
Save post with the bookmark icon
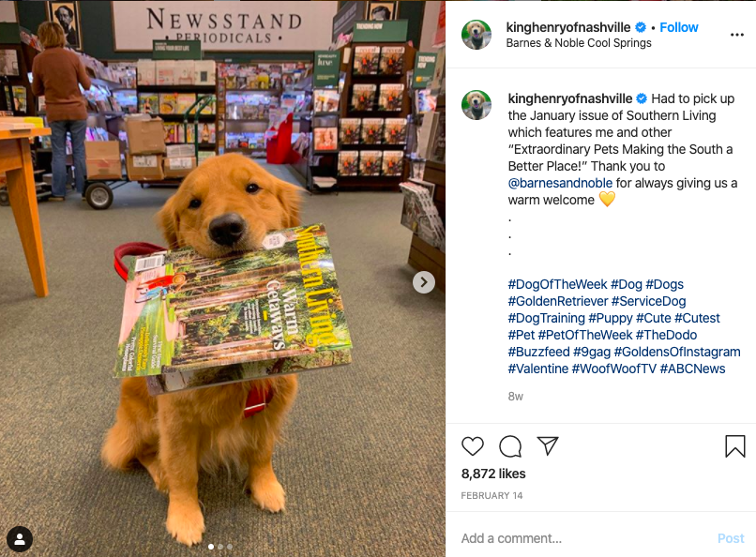coord(735,445)
